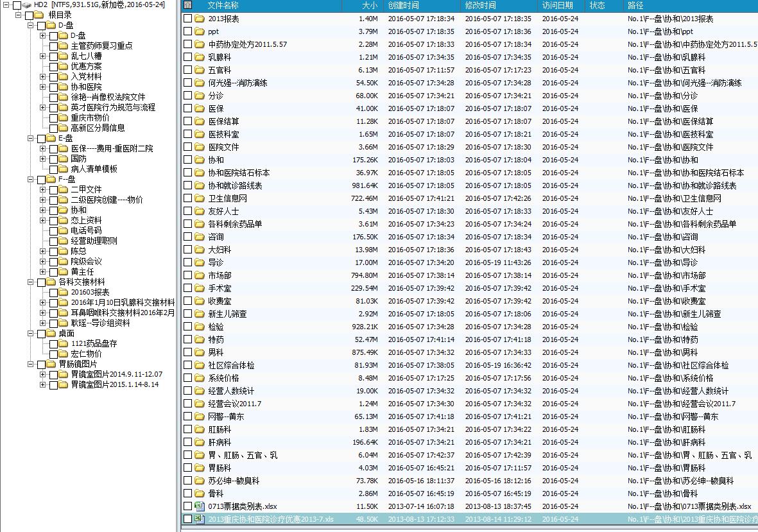Click the HD2 drive icon in tree
The height and width of the screenshot is (532, 758).
[27, 5]
